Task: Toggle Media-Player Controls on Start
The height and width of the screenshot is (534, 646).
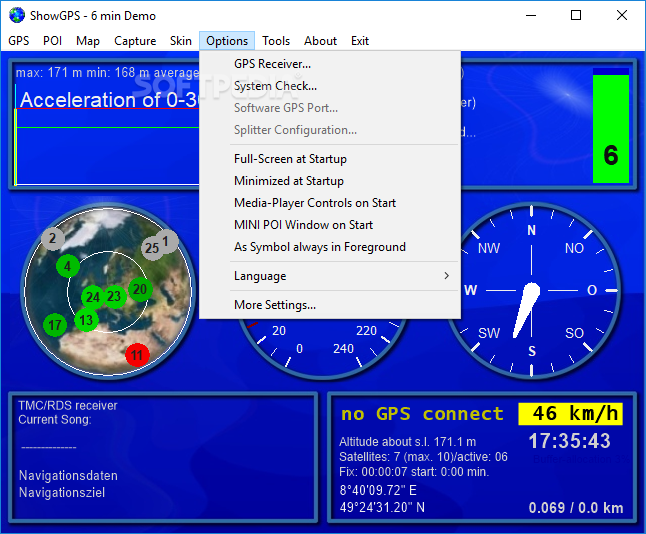Action: click(330, 203)
